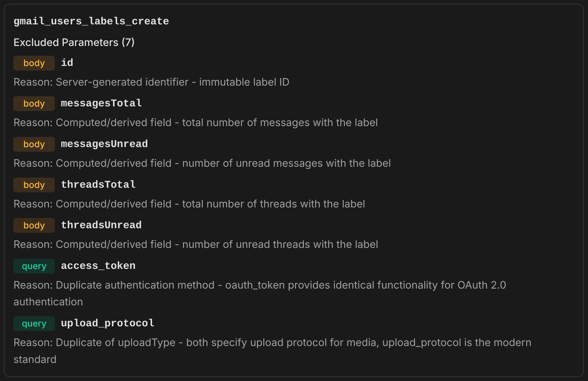Click the immutable label ID reason text
588x381 pixels.
click(151, 82)
